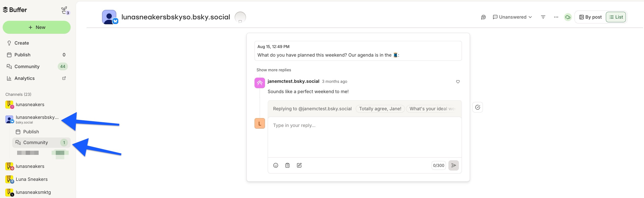Image resolution: width=644 pixels, height=198 pixels.
Task: Open the sprout streak icon with badge 3
Action: [65, 11]
